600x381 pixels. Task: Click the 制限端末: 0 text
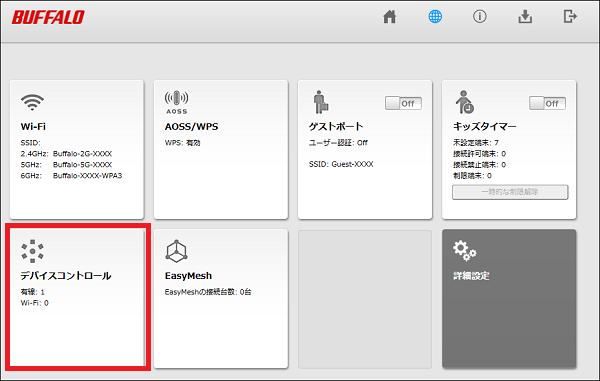472,176
